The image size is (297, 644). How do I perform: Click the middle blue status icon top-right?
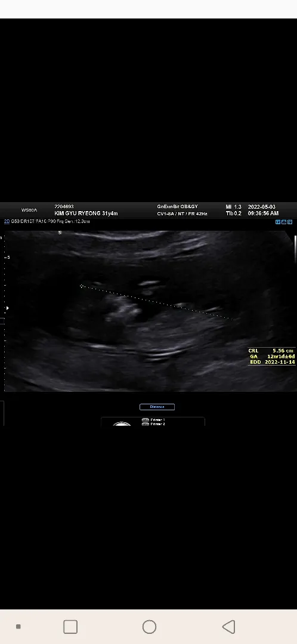[284, 222]
